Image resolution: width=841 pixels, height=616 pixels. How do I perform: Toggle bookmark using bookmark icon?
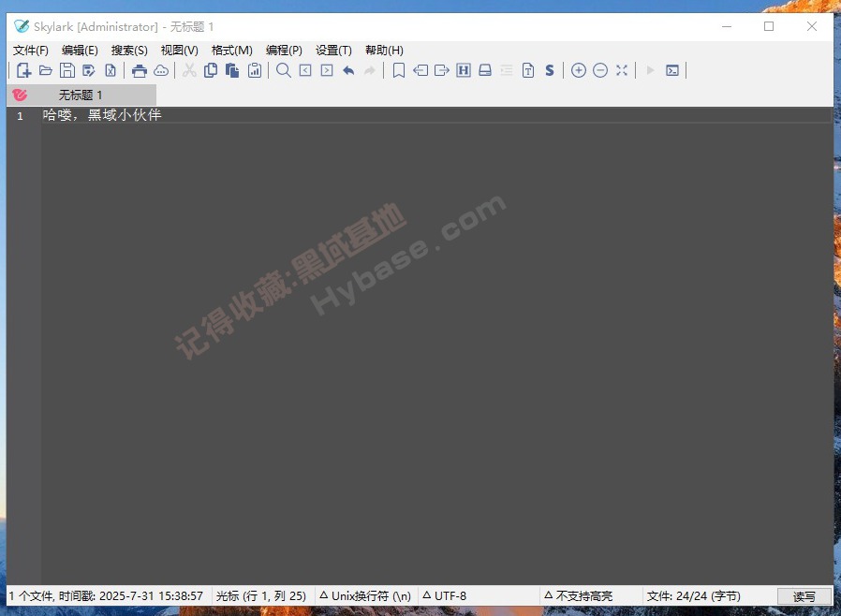pos(399,70)
